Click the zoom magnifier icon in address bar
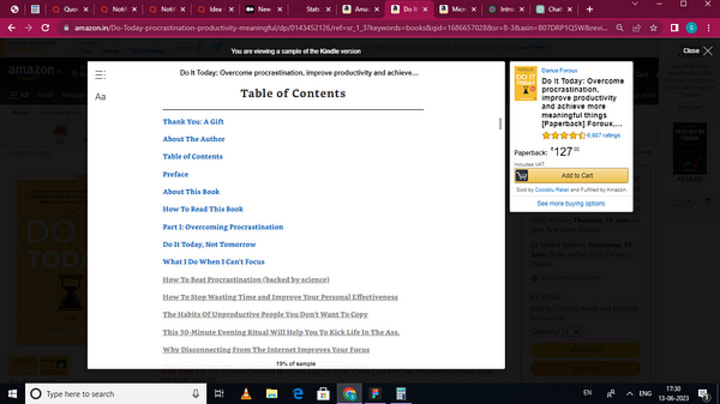 619,28
